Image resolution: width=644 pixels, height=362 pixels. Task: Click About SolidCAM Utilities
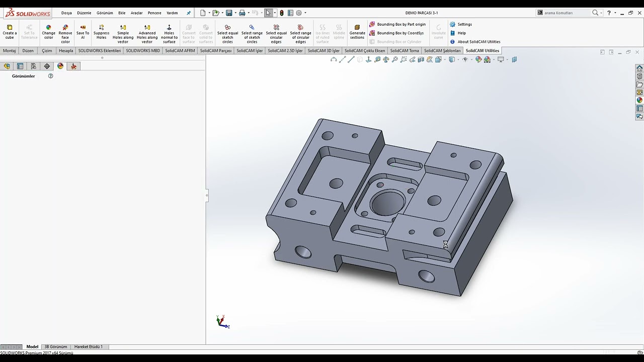[x=475, y=42]
